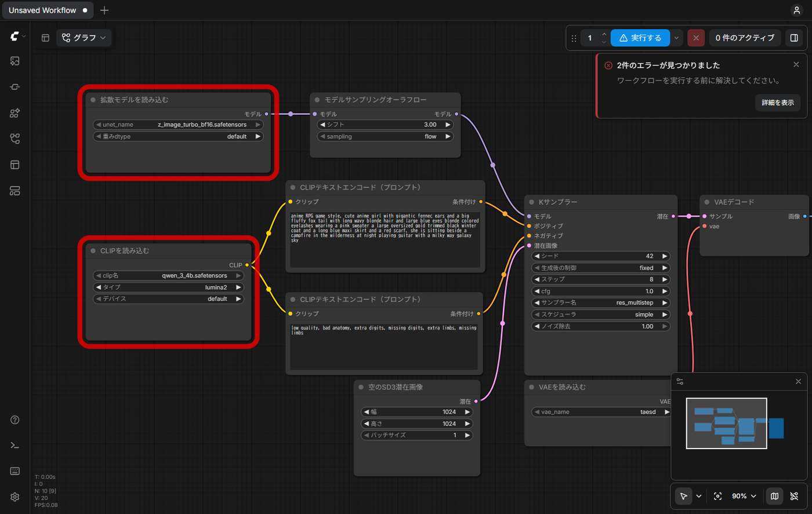Click the red cancel run icon

click(696, 38)
